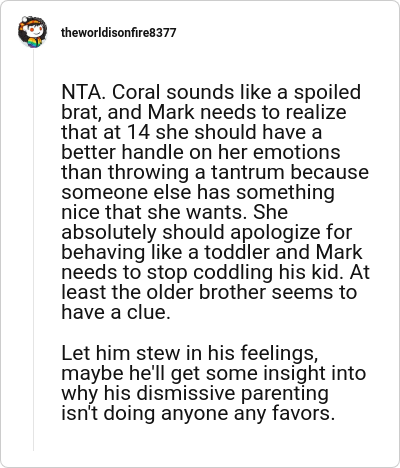Open the commenter's Snoo avatar
Screen dimensions: 400x468
pyautogui.click(x=32, y=32)
